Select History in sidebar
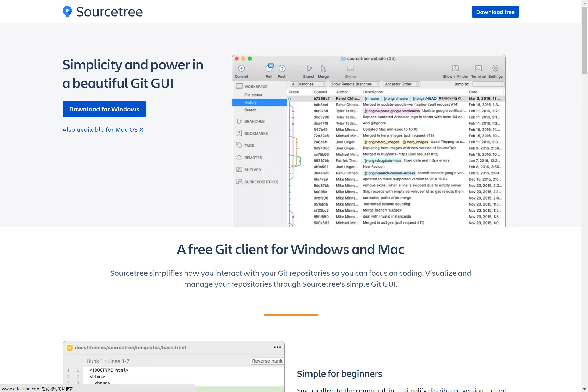The width and height of the screenshot is (588, 392). coord(259,102)
